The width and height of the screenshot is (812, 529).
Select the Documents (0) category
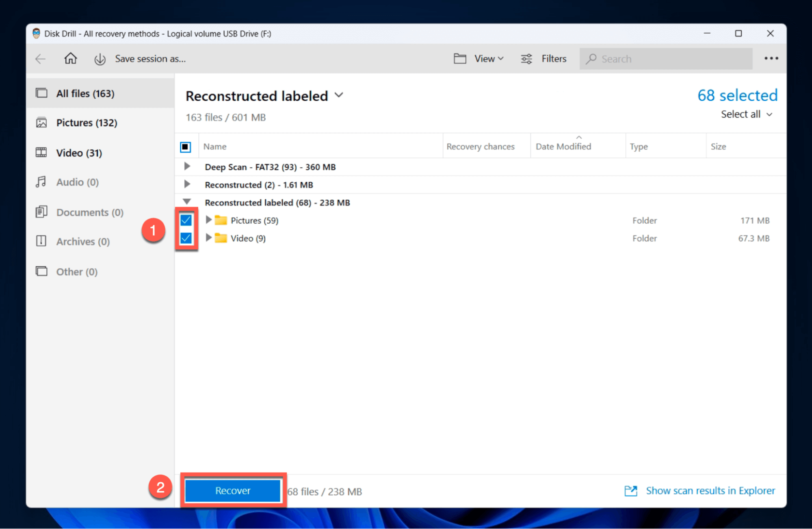point(100,212)
